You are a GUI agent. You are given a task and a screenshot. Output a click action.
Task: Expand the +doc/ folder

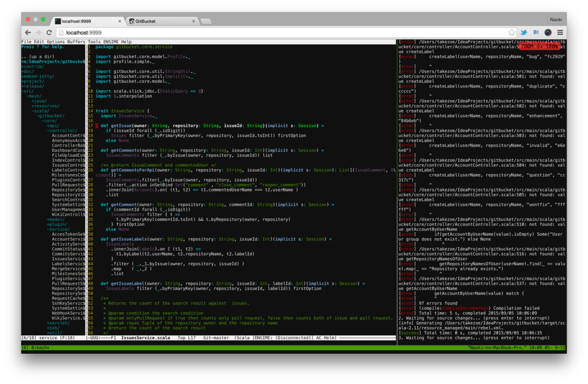click(28, 71)
